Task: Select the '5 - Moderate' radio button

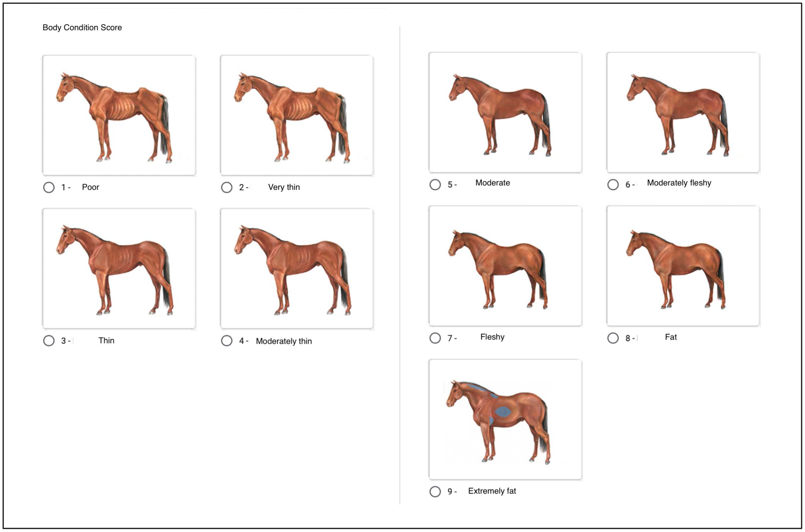Action: pos(435,185)
